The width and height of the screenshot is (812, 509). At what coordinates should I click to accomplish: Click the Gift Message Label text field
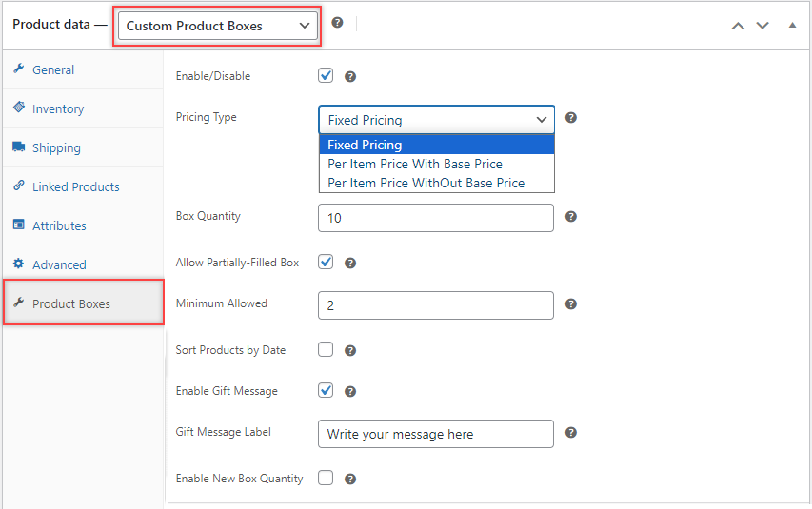pos(436,434)
